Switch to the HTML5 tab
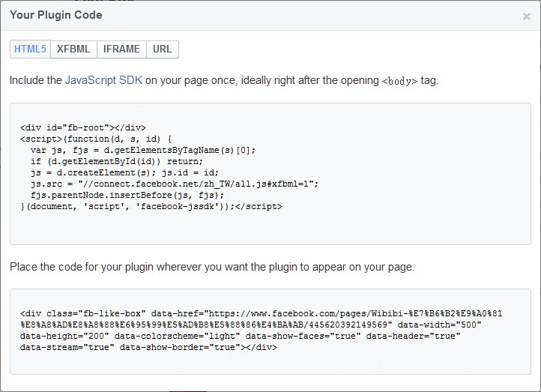This screenshot has width=541, height=392. pos(31,49)
